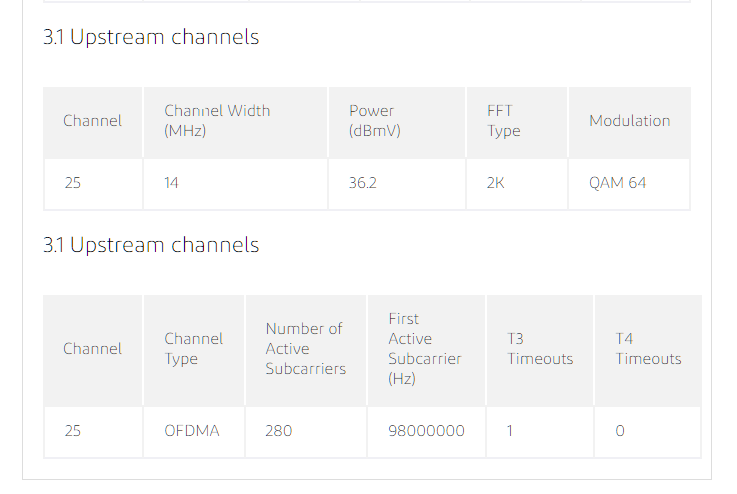This screenshot has height=494, width=737.
Task: Select the OFDMA channel type cell
Action: (x=192, y=431)
